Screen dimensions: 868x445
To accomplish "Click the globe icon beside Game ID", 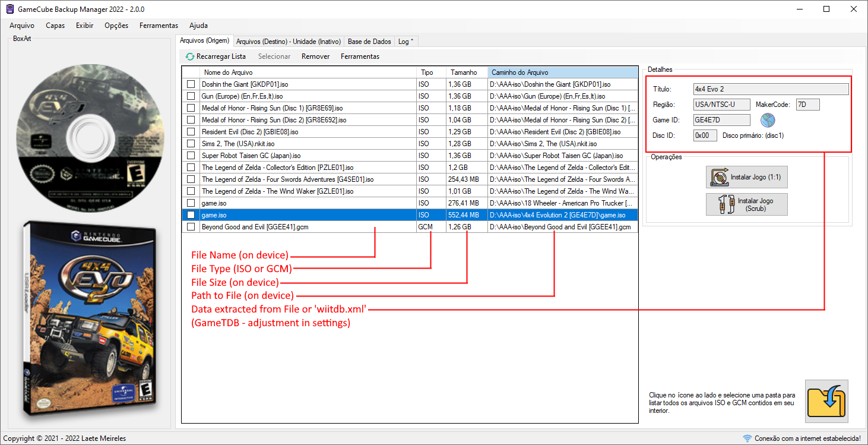I will tap(768, 120).
